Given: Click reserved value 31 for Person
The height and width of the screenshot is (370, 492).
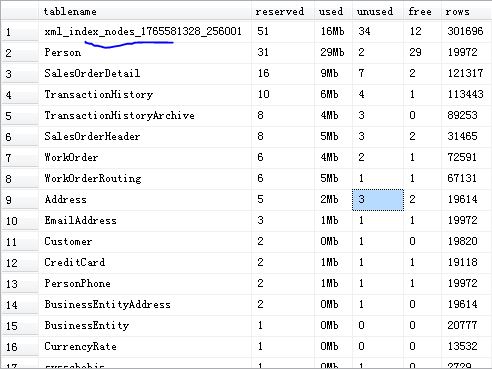Looking at the screenshot, I should 283,53.
